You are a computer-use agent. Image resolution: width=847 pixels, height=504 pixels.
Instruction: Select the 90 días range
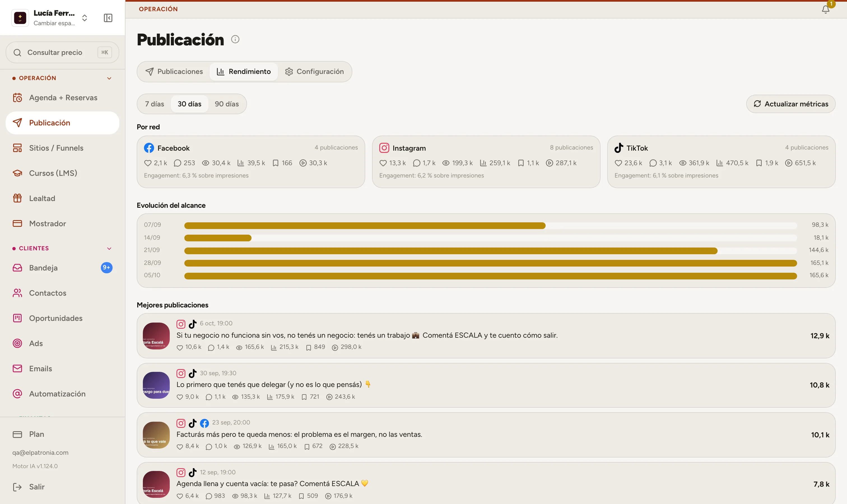(x=227, y=104)
